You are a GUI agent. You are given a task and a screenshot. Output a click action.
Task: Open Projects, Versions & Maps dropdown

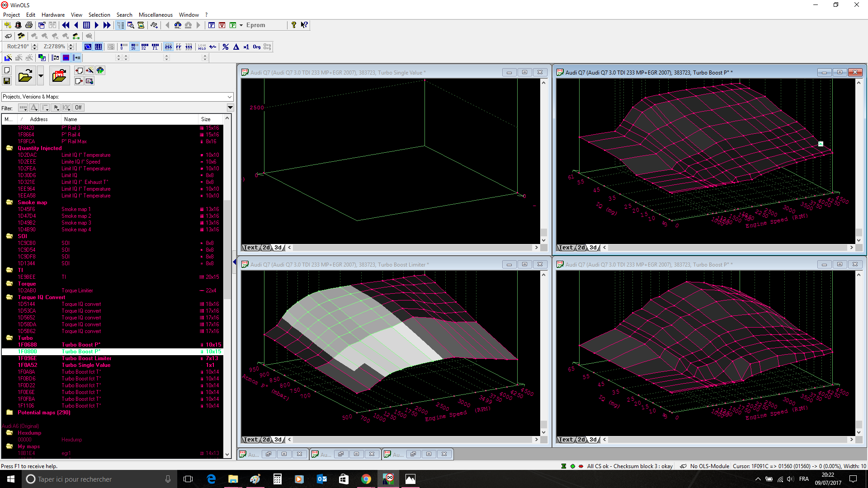point(230,97)
